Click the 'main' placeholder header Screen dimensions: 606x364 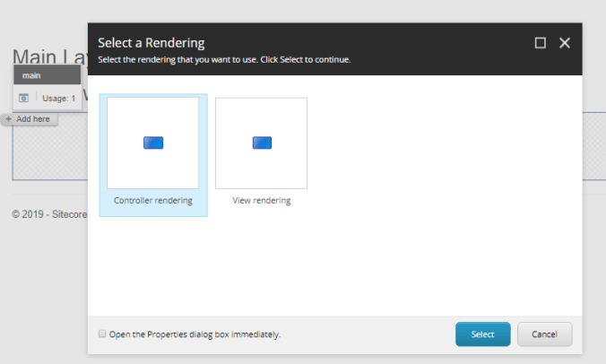(47, 76)
